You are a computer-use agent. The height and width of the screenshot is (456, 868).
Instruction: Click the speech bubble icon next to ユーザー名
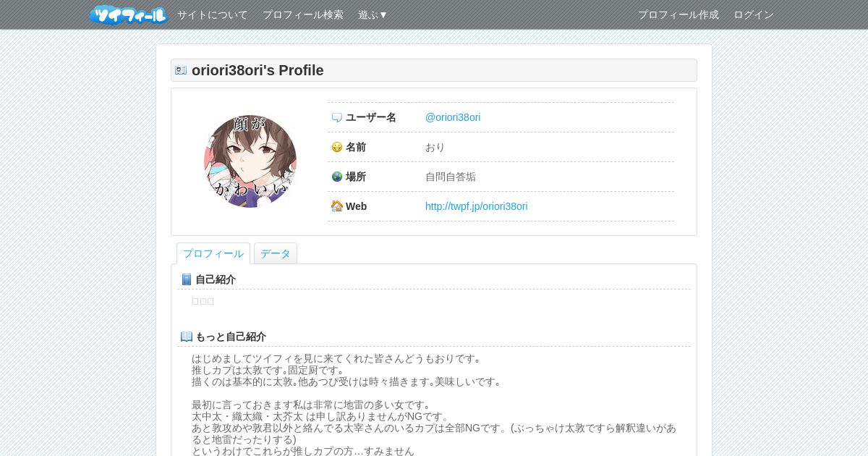[337, 117]
